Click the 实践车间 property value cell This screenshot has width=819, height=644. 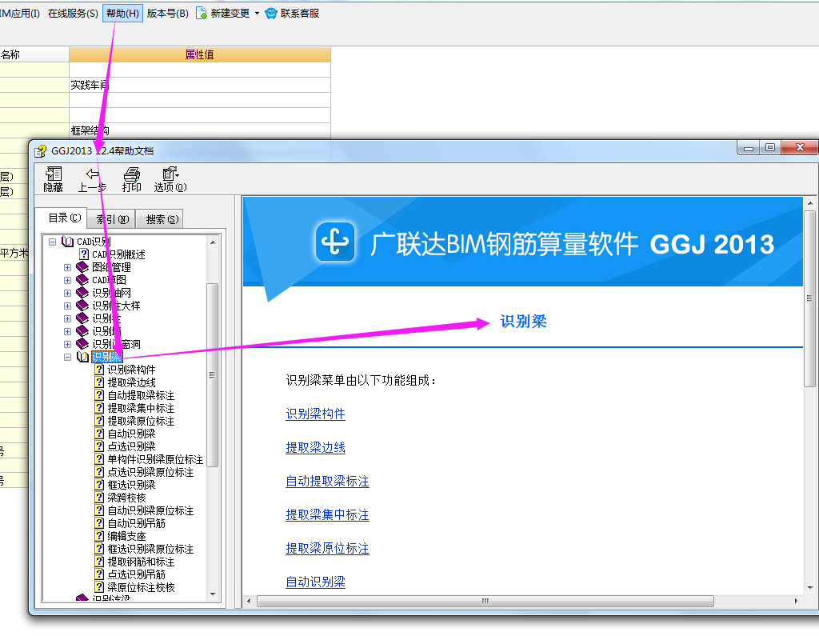(199, 85)
